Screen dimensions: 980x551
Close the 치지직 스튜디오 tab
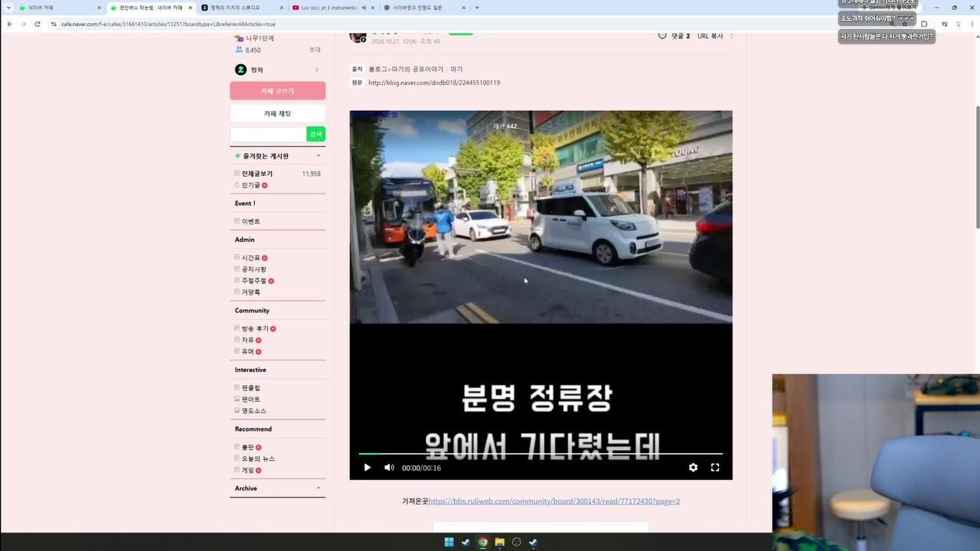tap(281, 8)
